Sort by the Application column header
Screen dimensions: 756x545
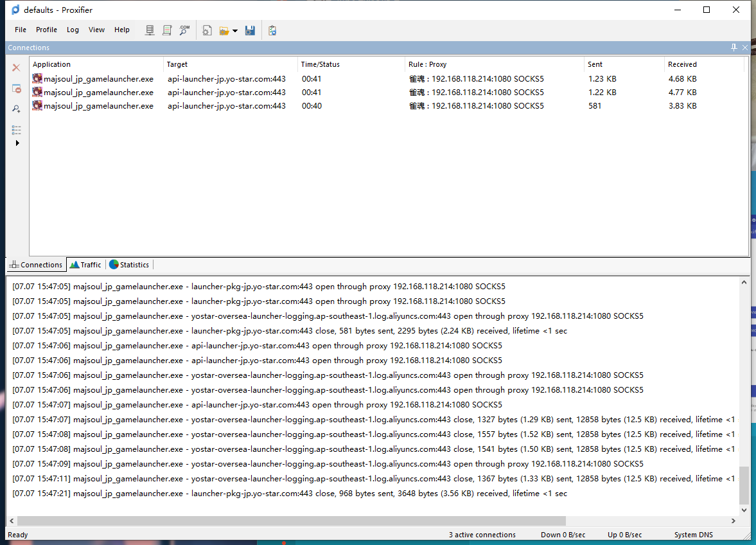coord(96,64)
